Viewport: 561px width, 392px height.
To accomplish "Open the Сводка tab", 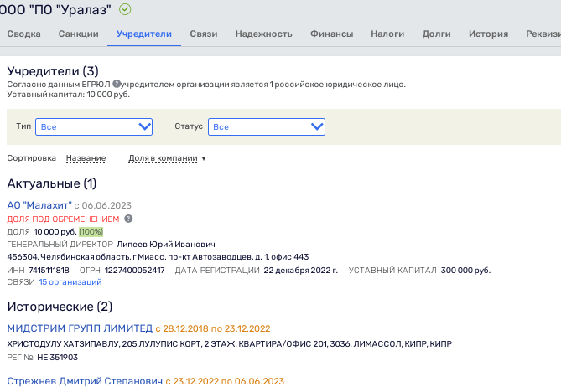I will tap(23, 34).
